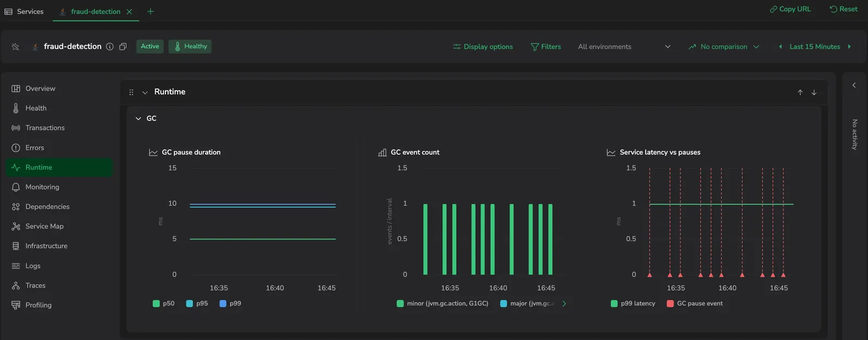Select Runtime in sidebar
868x340 pixels.
click(x=60, y=167)
